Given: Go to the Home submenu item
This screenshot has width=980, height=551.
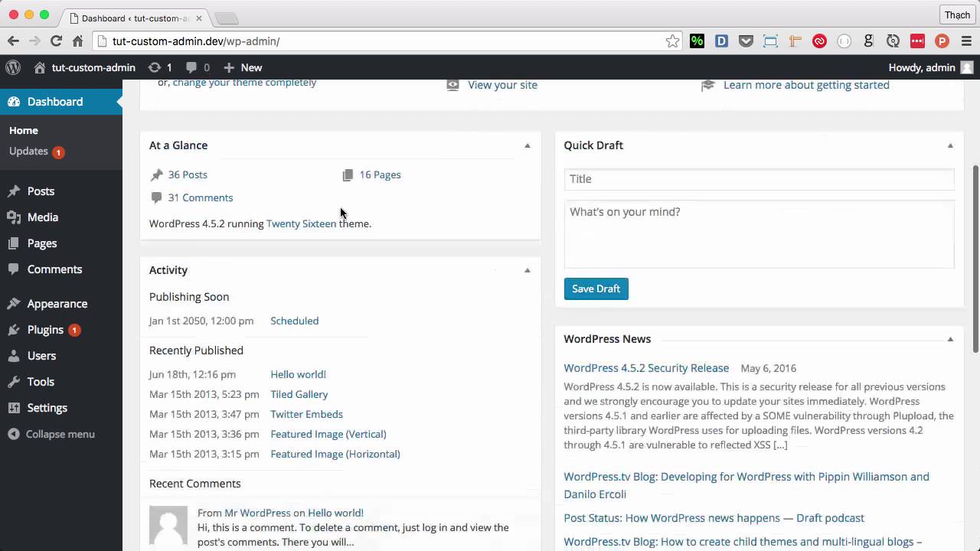Looking at the screenshot, I should [x=24, y=131].
